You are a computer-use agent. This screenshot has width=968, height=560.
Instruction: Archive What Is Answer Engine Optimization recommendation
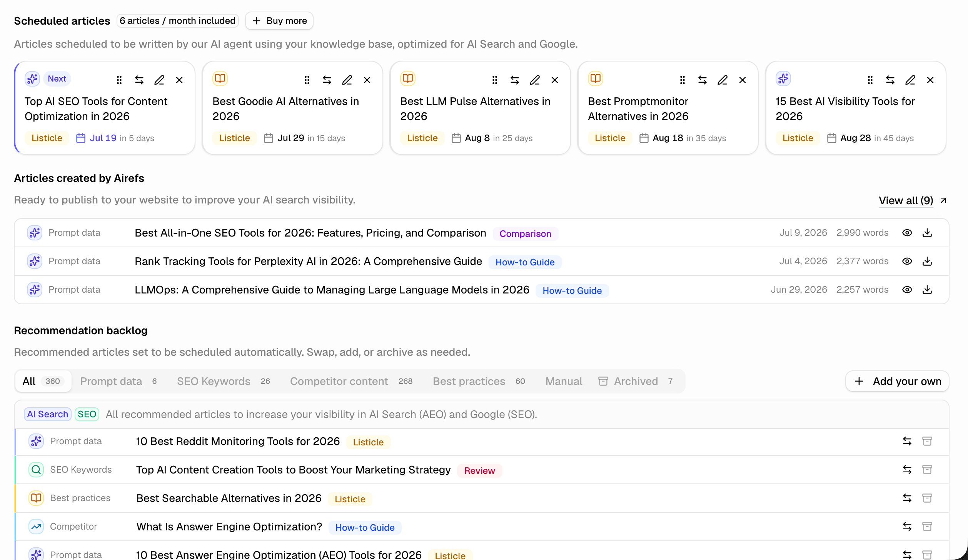(x=927, y=527)
